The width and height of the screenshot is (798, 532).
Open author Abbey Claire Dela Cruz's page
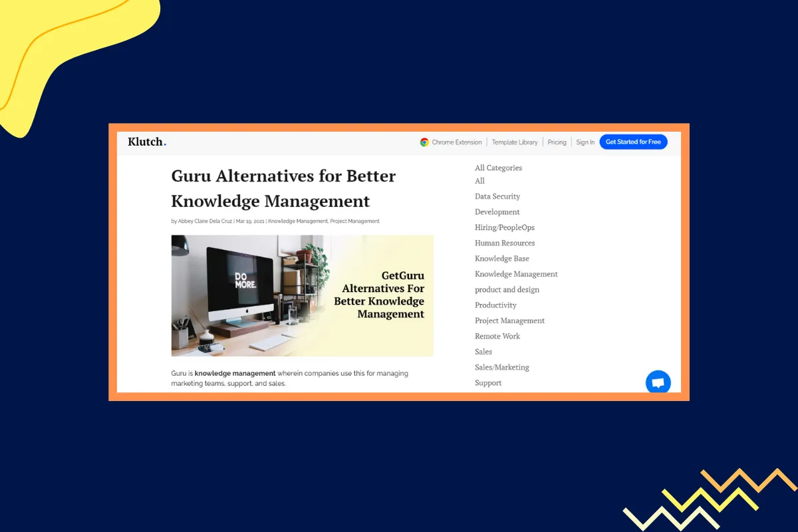205,221
